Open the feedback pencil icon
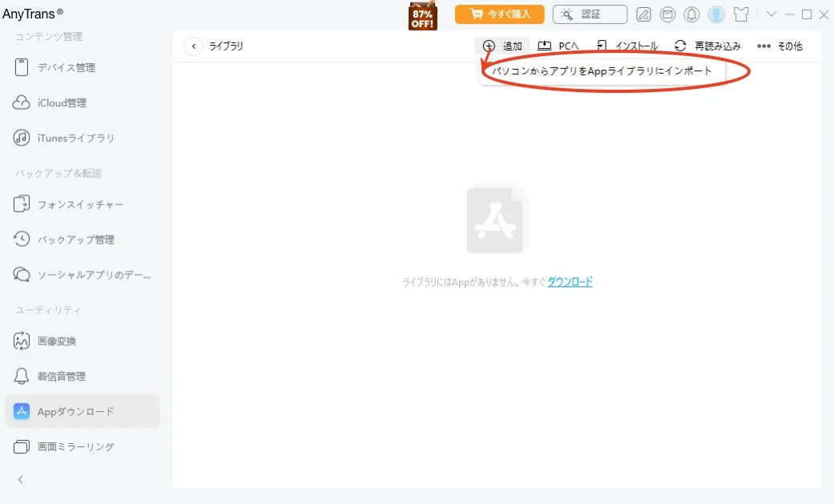Image resolution: width=834 pixels, height=504 pixels. (643, 14)
